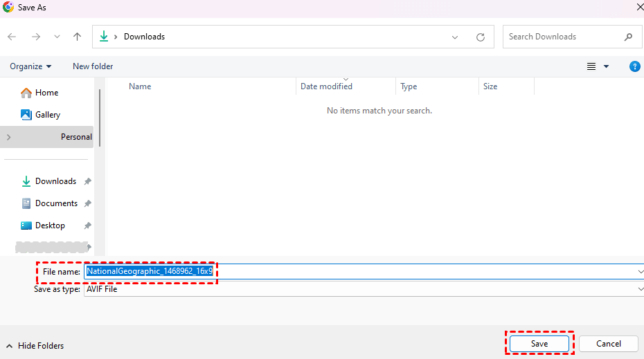Click New folder in toolbar
Image resolution: width=644 pixels, height=359 pixels.
click(x=93, y=66)
